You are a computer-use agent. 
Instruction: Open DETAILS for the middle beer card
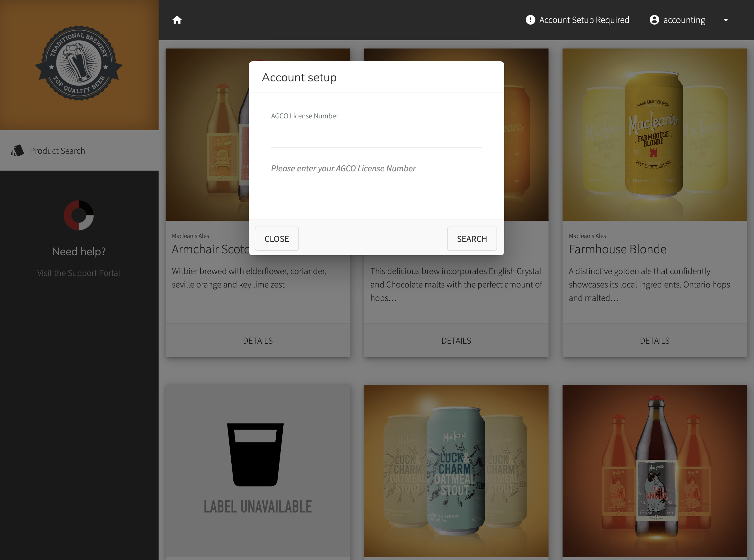coord(456,340)
